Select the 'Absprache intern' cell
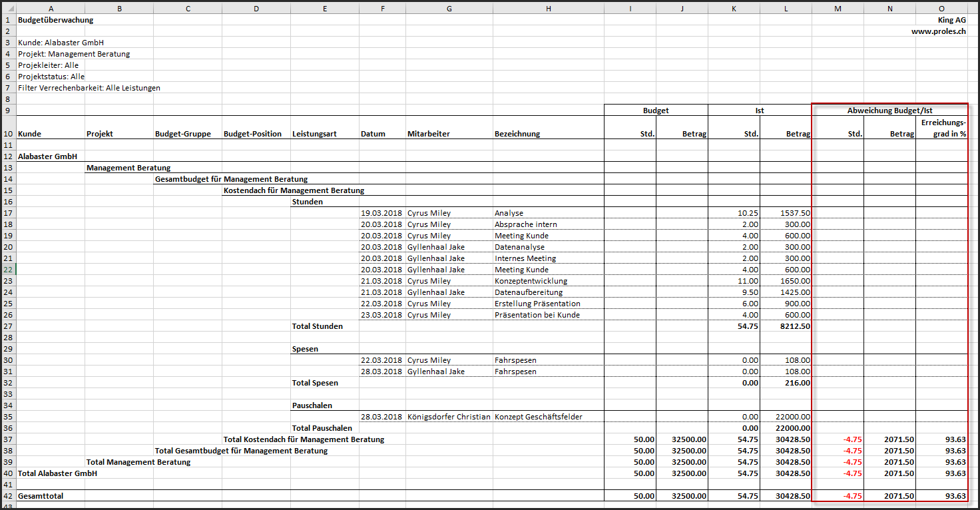 click(x=525, y=224)
